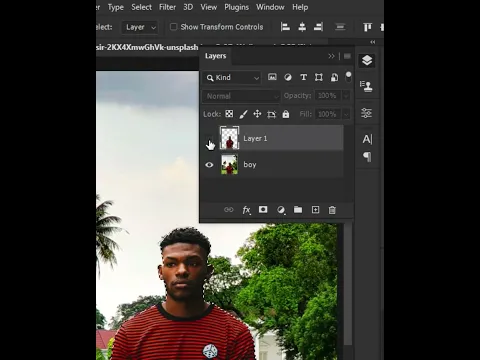Image resolution: width=480 pixels, height=360 pixels.
Task: Toggle visibility of Layer 1
Action: (x=209, y=138)
